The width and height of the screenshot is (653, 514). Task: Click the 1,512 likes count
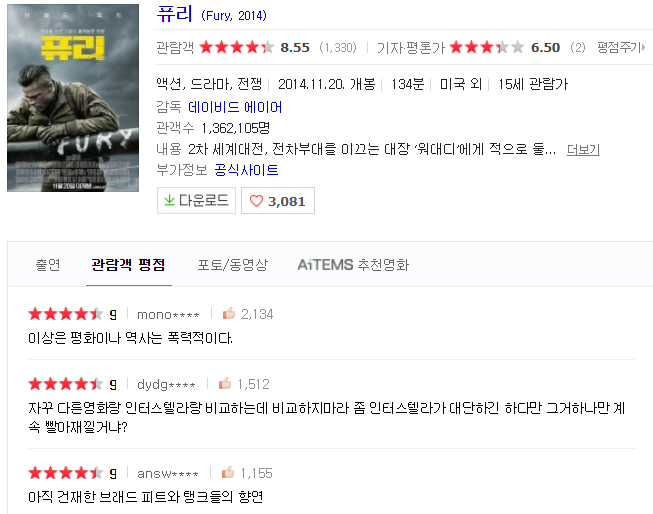coord(254,384)
